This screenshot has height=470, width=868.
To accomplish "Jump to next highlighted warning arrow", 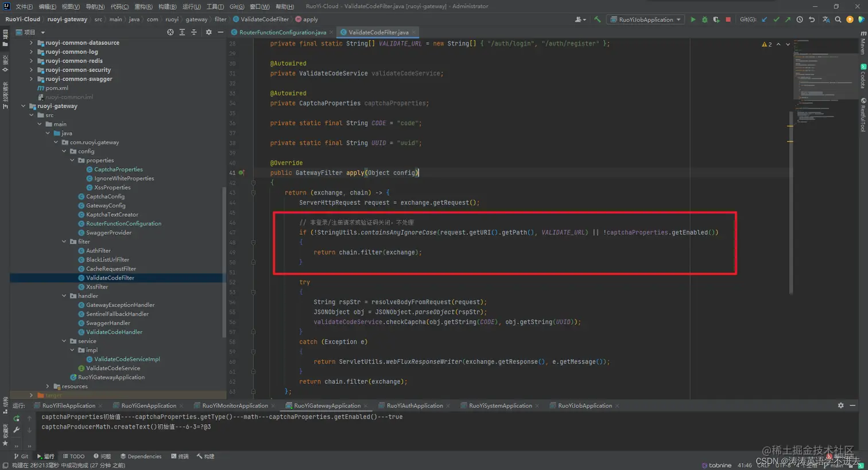I will pos(788,44).
